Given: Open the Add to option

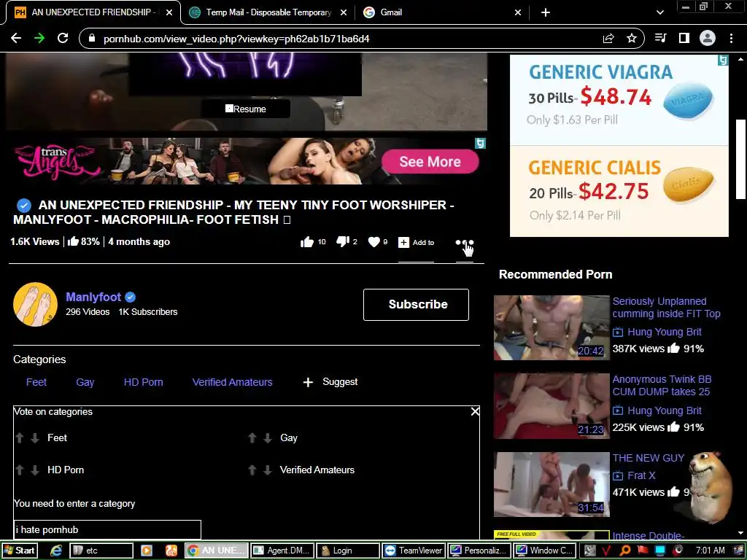Looking at the screenshot, I should coord(417,242).
